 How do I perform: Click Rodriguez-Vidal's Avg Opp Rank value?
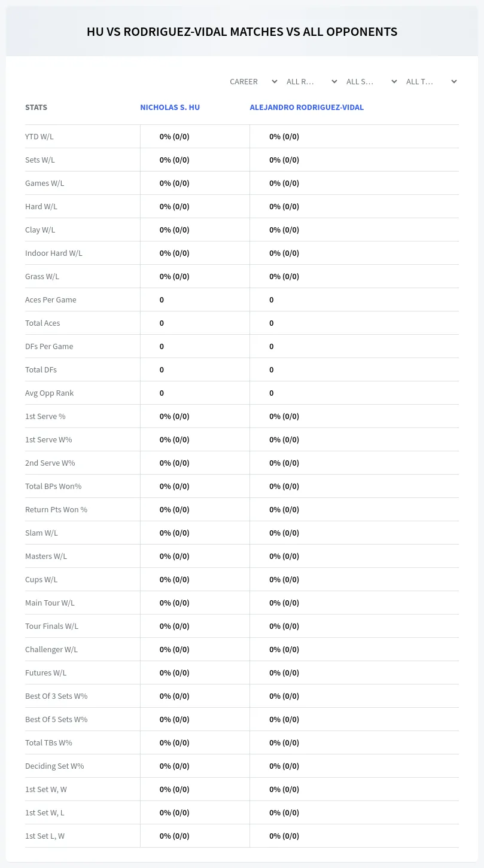click(x=272, y=393)
